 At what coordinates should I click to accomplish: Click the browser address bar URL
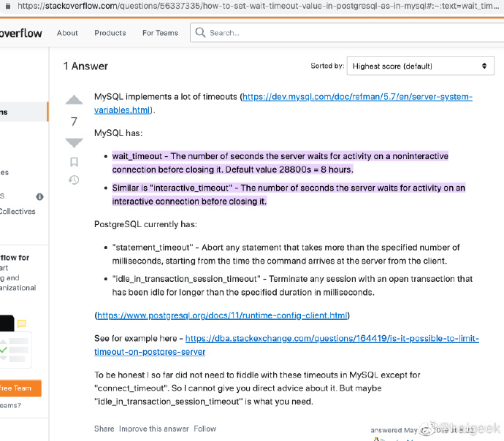pos(258,6)
